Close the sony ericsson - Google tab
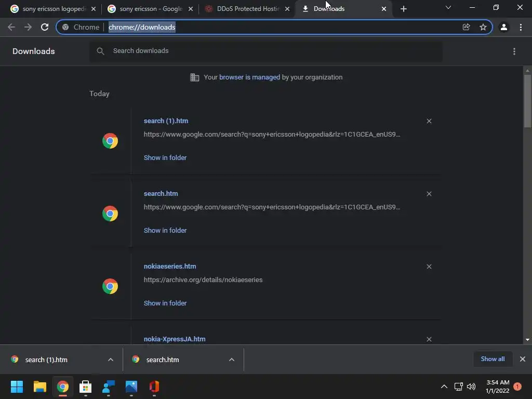Image resolution: width=532 pixels, height=399 pixels. [190, 9]
